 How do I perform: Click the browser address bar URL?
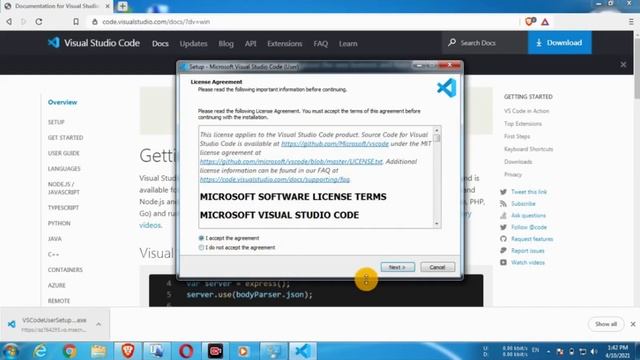coord(156,22)
